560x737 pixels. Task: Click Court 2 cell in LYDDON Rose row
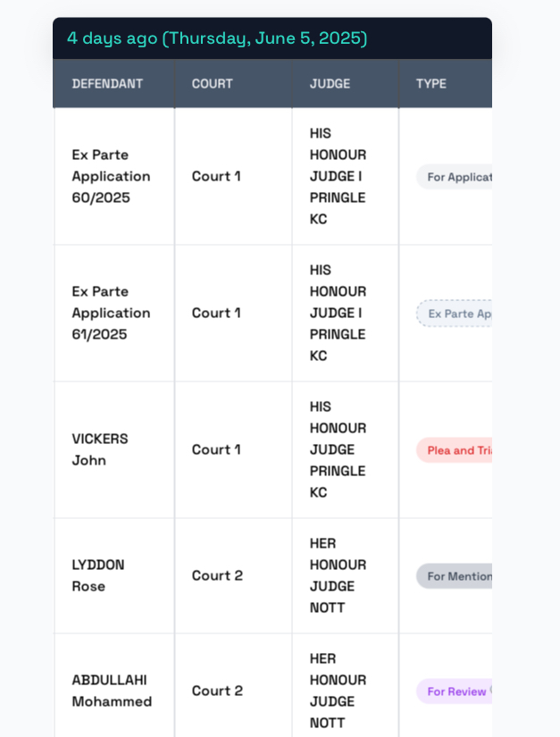pos(217,576)
